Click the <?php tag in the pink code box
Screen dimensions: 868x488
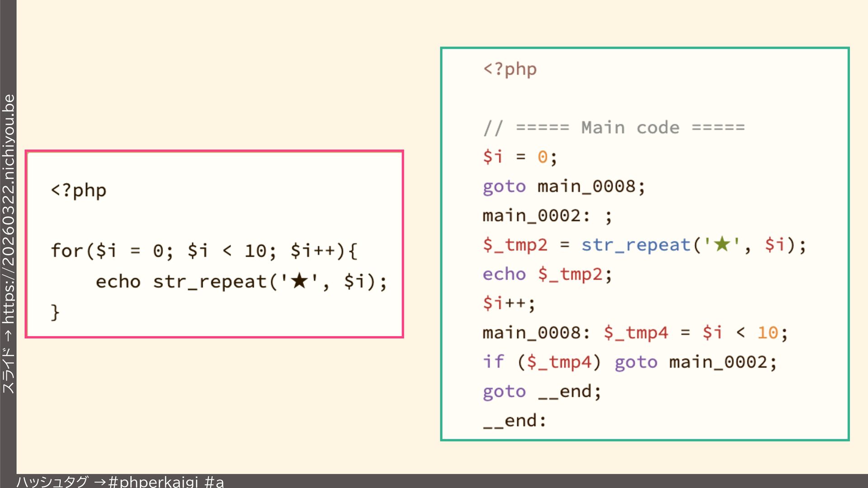coord(79,191)
